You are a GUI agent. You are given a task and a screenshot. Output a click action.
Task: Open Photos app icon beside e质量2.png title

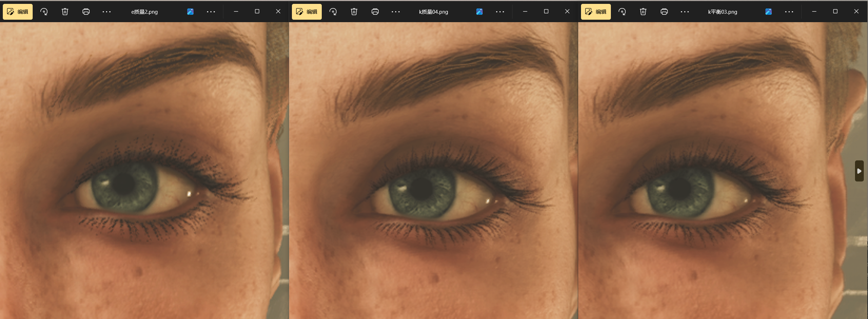190,12
